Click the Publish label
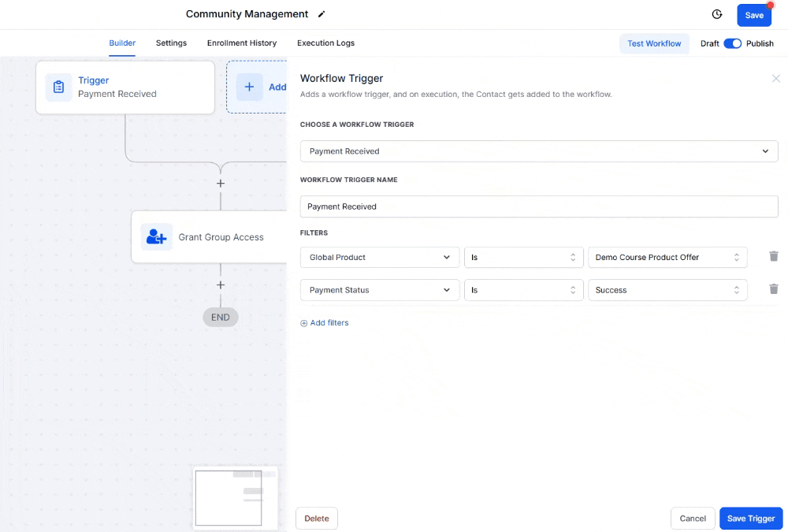This screenshot has height=532, width=788. [760, 44]
